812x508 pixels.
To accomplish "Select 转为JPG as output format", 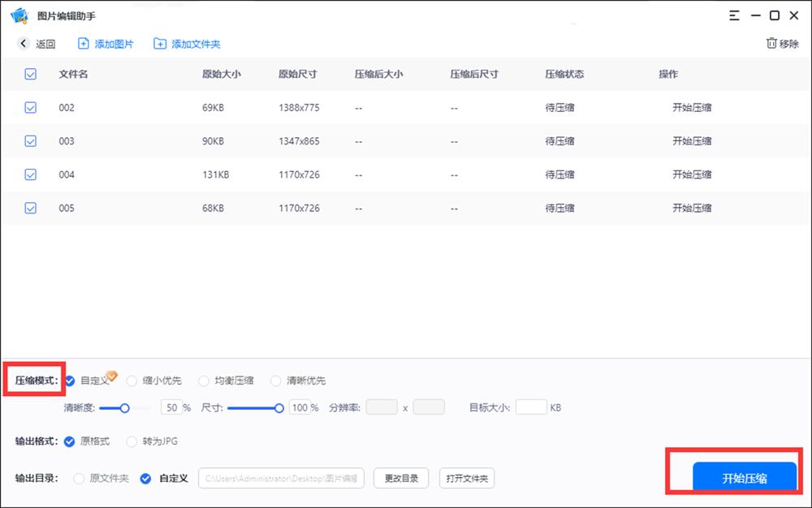I will coord(131,441).
